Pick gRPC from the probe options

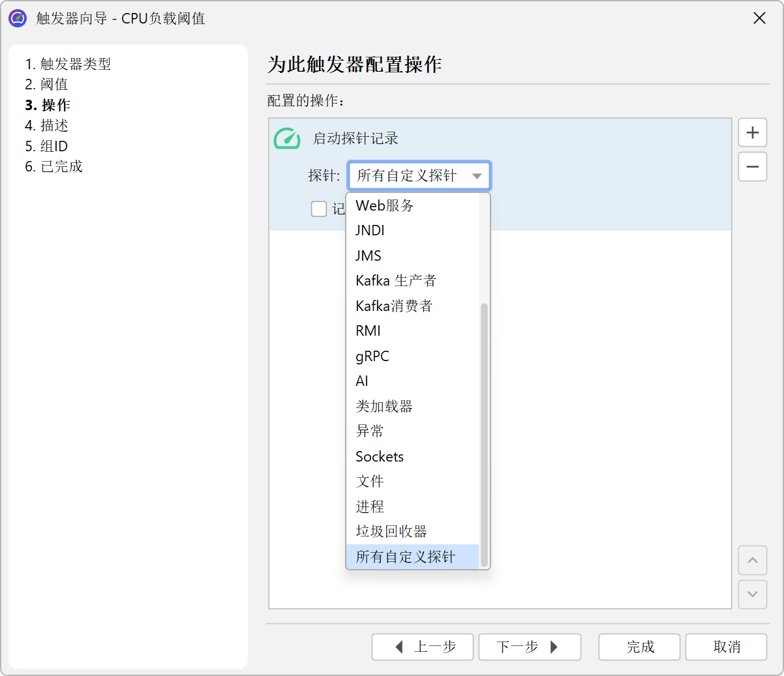click(x=372, y=357)
